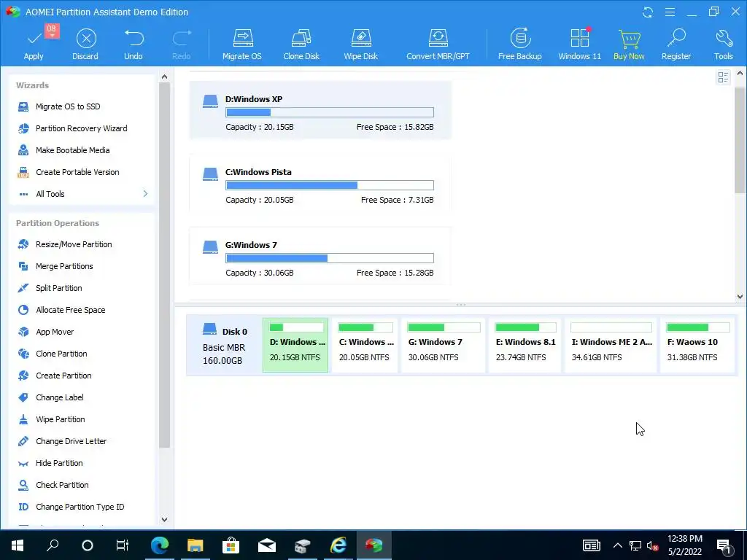
Task: Apply the pending operations
Action: coord(34,44)
